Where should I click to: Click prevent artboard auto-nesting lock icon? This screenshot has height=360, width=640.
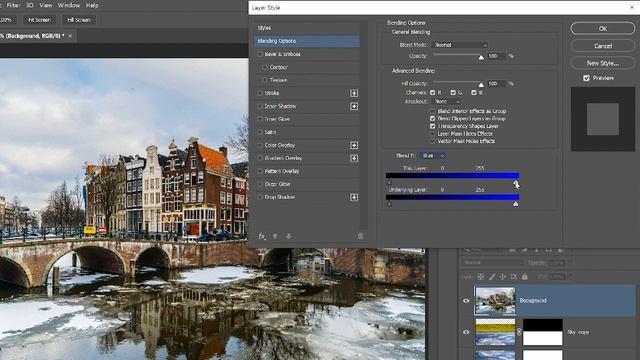tap(513, 277)
